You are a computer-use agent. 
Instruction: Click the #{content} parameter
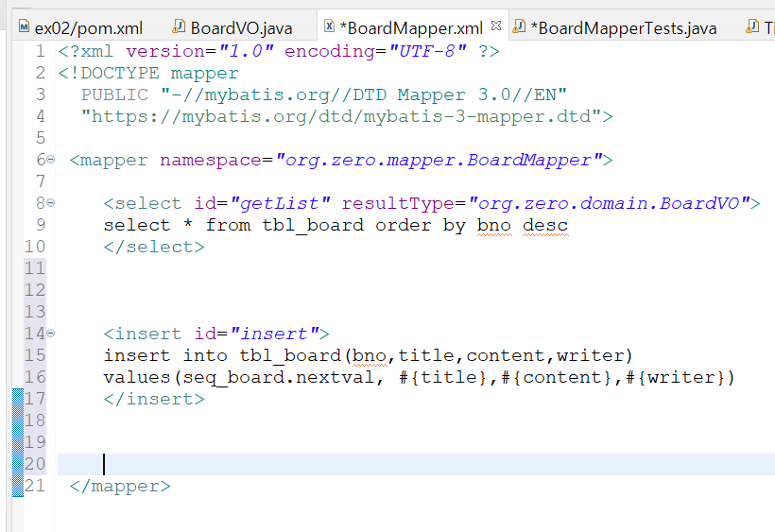557,377
